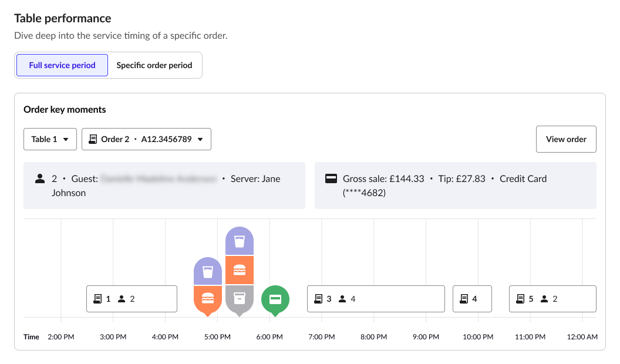Open the Table 1 dropdown
Screen dimensions: 620x364
click(x=50, y=139)
